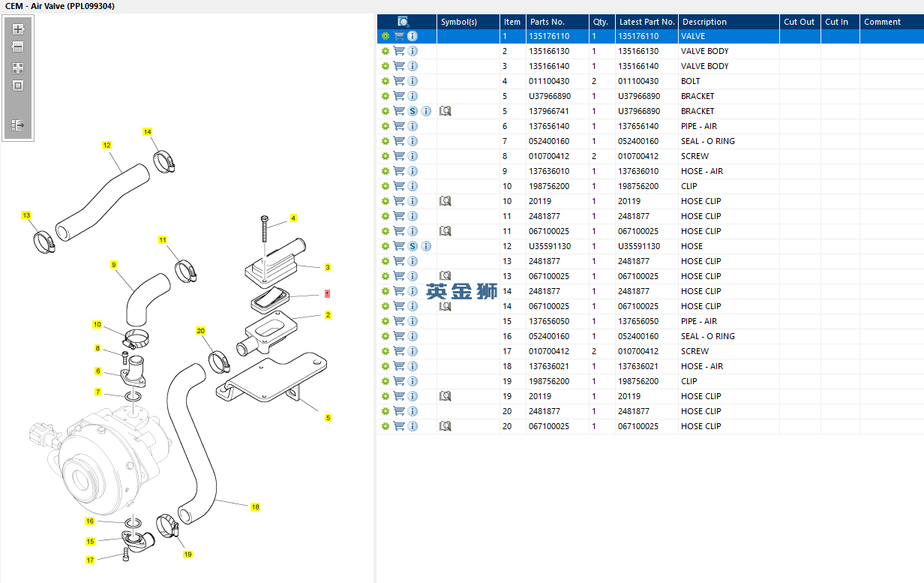Screen dimensions: 924x583
Task: Click callout 12 hose label in diagram
Action: 106,145
